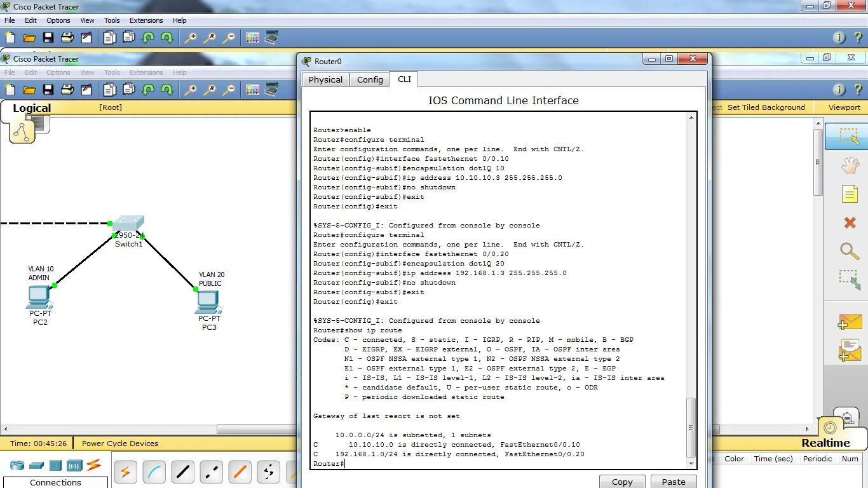The width and height of the screenshot is (868, 488).
Task: Select Switches device category icon
Action: coord(36,465)
